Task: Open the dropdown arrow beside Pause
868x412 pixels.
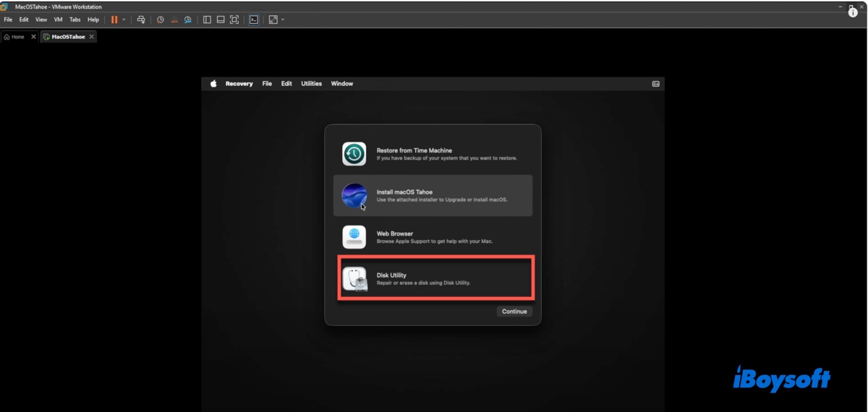Action: (124, 20)
